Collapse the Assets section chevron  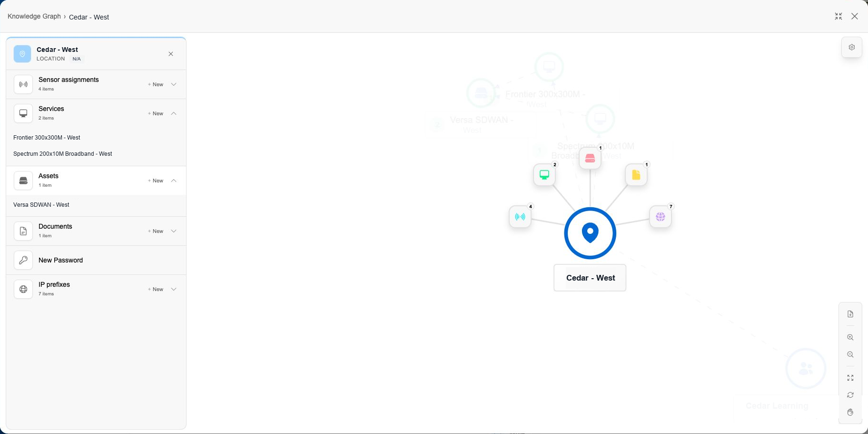pos(174,181)
